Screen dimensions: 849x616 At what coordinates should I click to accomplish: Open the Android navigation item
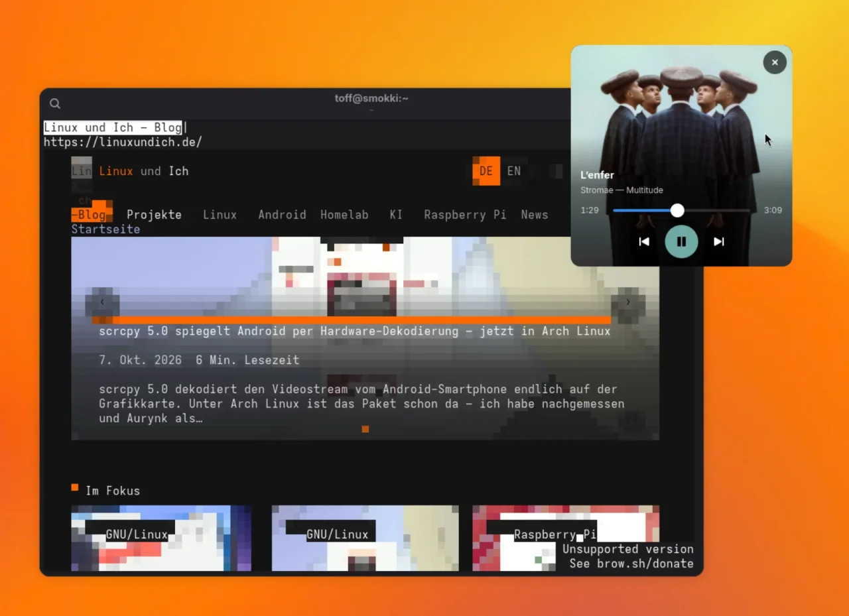(282, 215)
